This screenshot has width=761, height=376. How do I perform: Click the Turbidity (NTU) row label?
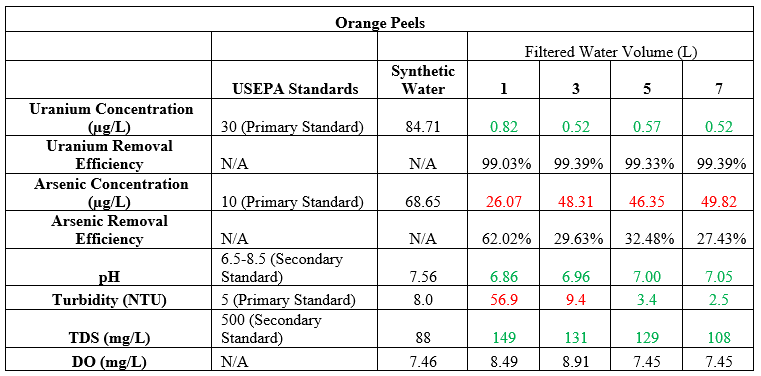coord(111,300)
